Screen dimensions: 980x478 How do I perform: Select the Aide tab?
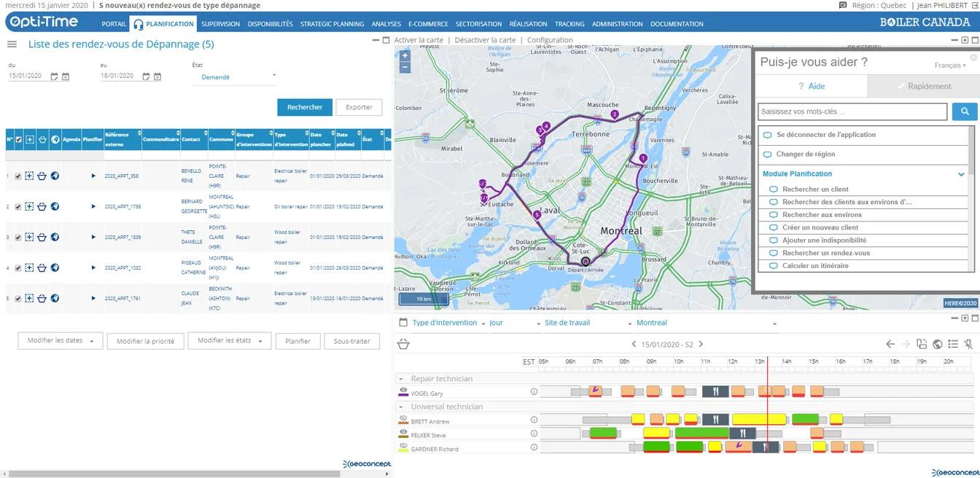coord(811,86)
